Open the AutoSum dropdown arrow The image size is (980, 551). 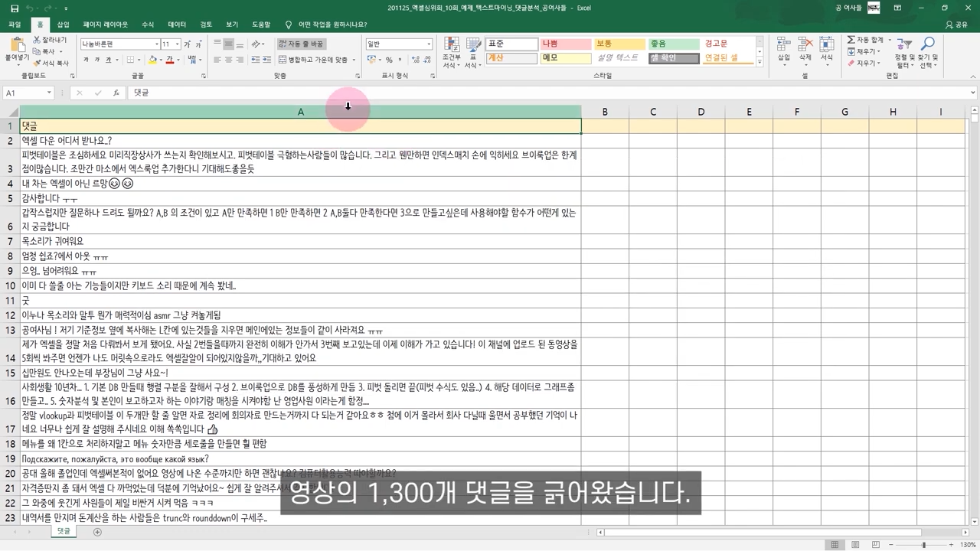(890, 40)
